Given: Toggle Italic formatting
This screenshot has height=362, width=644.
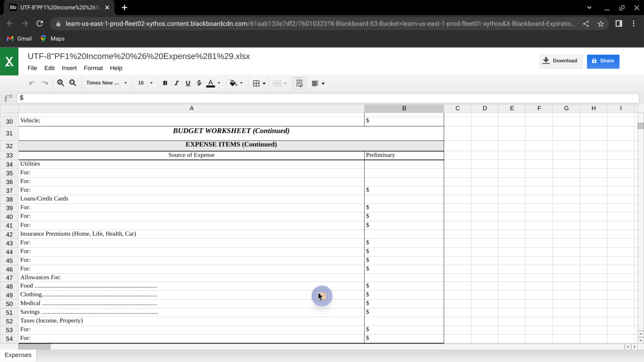Looking at the screenshot, I should [176, 83].
